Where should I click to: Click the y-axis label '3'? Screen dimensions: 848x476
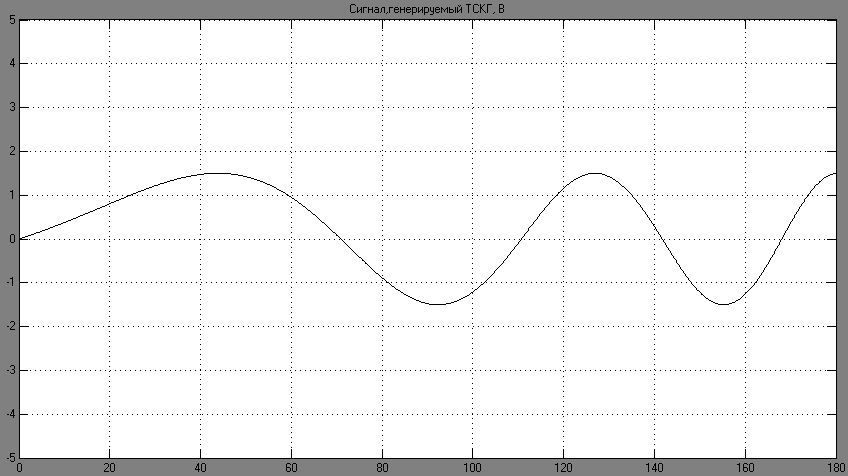pyautogui.click(x=12, y=108)
